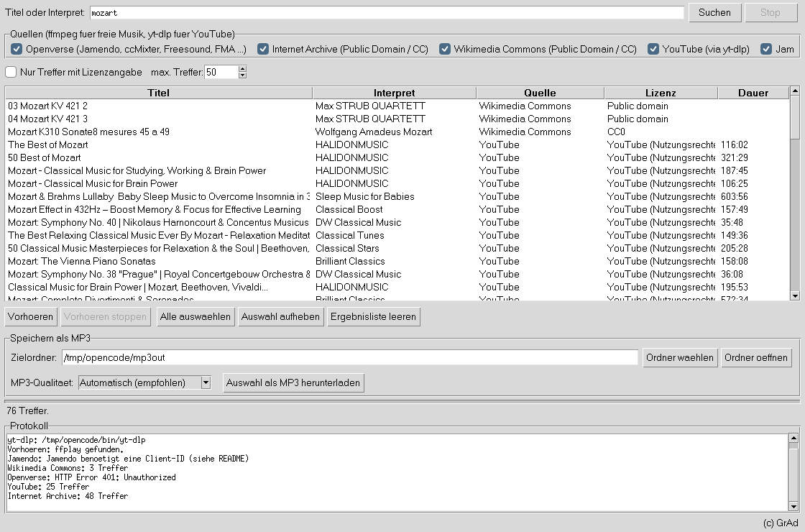Increase max. Treffer with the up arrow
The height and width of the screenshot is (532, 805).
coord(243,69)
